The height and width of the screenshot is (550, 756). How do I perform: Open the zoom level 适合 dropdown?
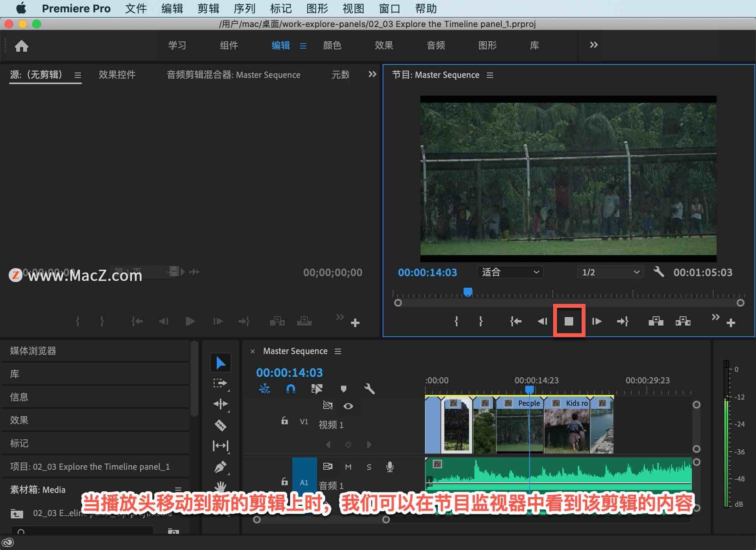(x=510, y=272)
